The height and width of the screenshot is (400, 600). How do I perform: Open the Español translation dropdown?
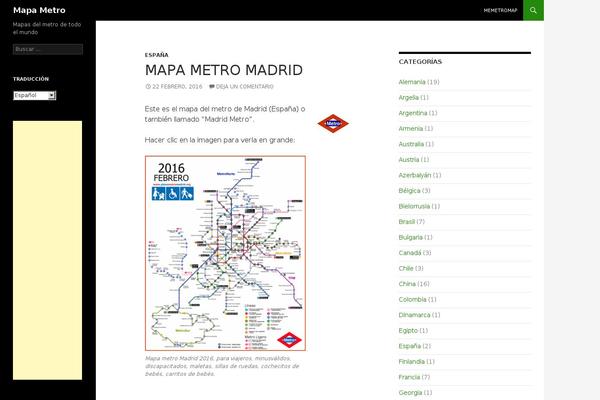(34, 96)
